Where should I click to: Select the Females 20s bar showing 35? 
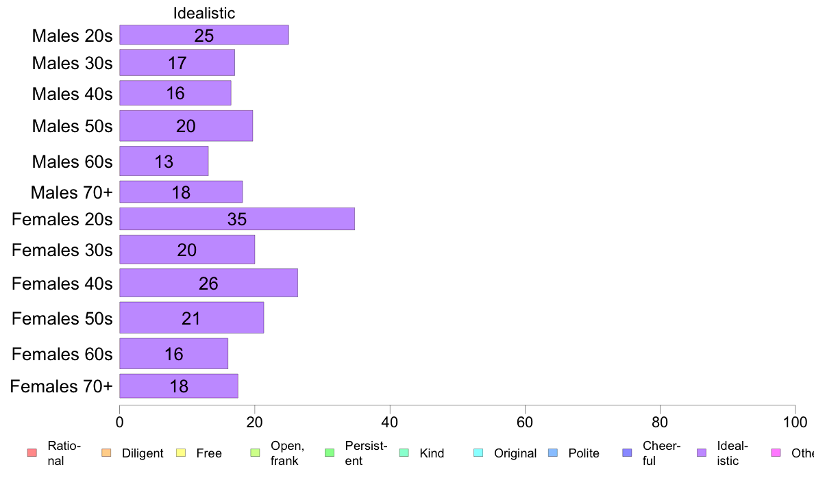click(x=237, y=218)
